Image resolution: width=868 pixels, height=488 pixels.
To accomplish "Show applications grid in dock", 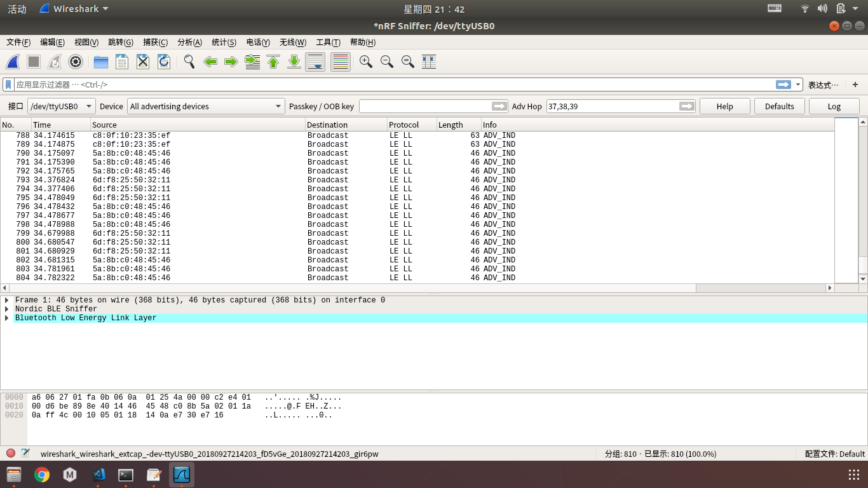I will pyautogui.click(x=854, y=475).
